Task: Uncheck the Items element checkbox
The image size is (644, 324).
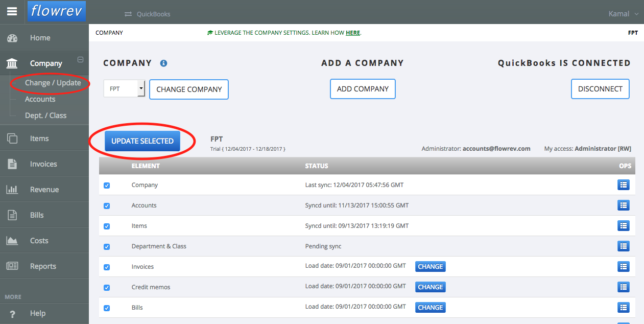Action: click(x=107, y=226)
